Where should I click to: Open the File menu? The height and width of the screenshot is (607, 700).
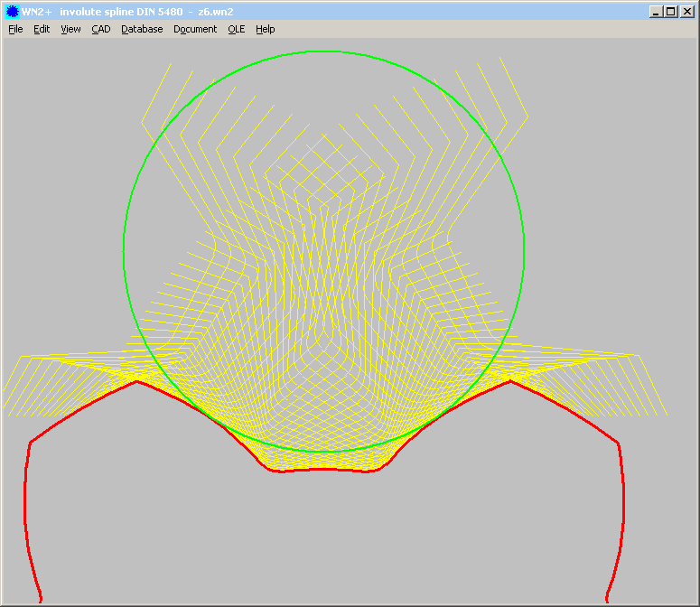(15, 29)
